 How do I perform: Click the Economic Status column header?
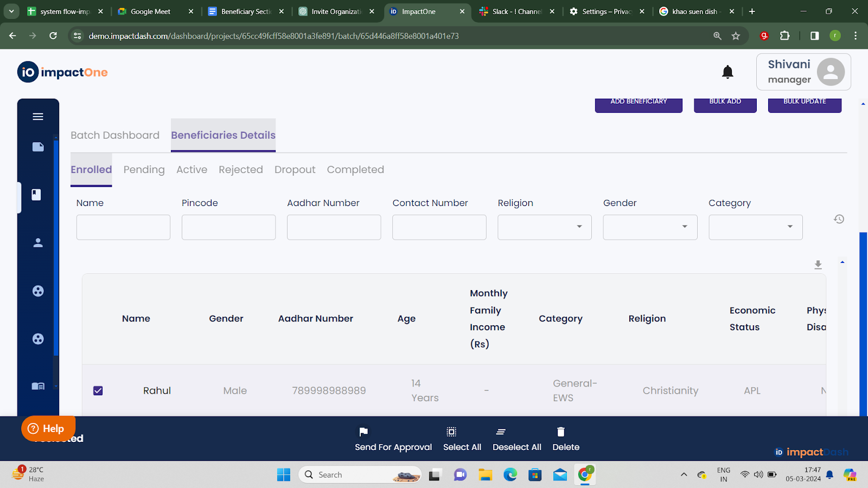pos(752,318)
